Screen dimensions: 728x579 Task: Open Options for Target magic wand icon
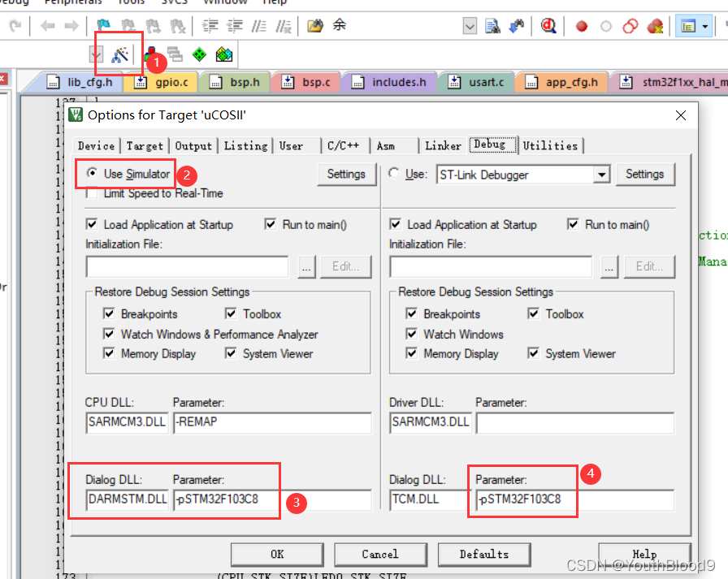pos(119,55)
